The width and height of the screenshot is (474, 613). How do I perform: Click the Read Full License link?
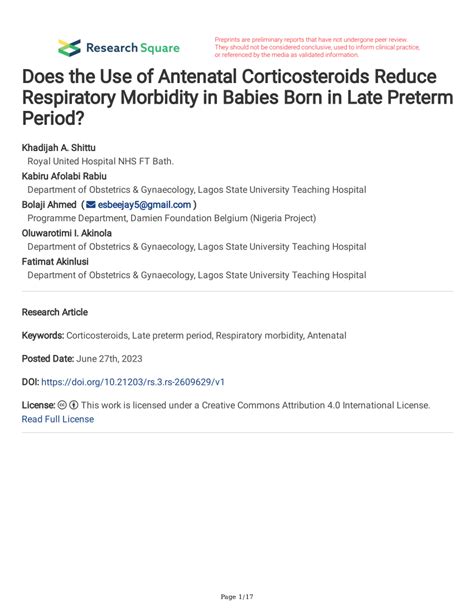[x=58, y=419]
